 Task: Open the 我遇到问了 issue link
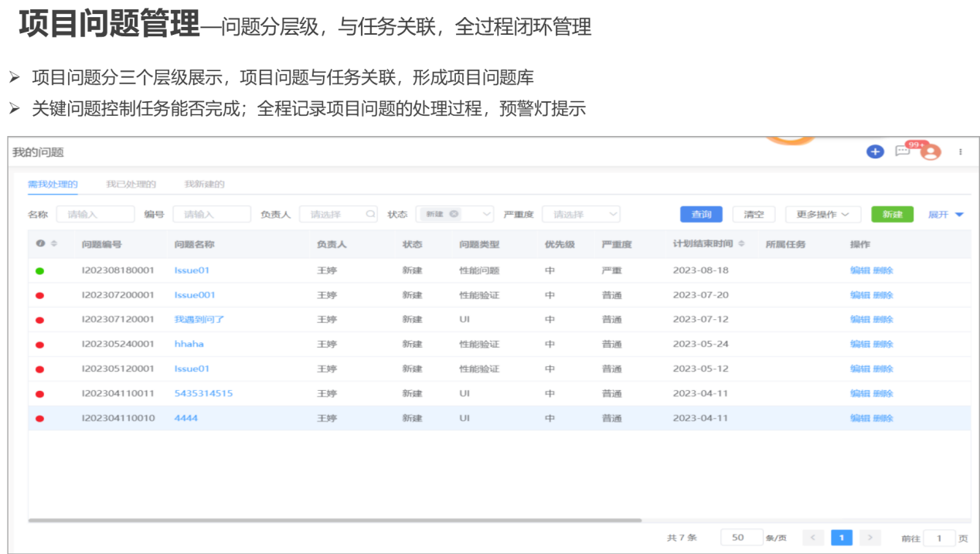click(199, 319)
